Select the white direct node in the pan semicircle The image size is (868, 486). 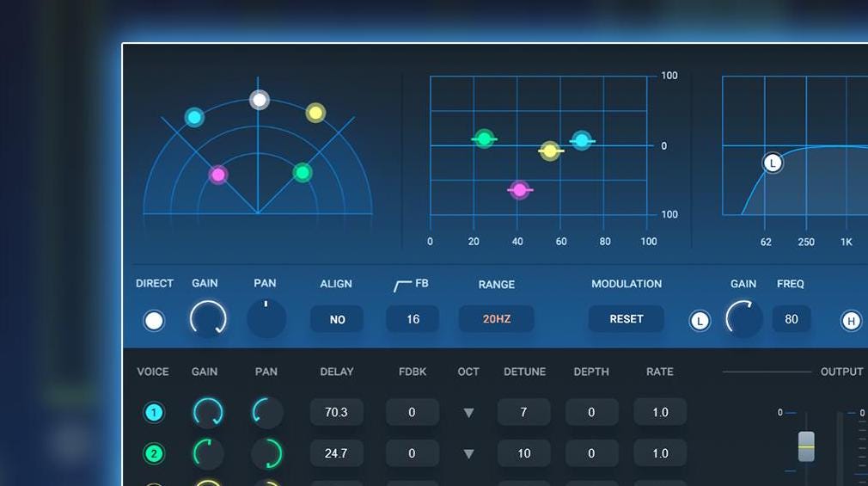[259, 101]
